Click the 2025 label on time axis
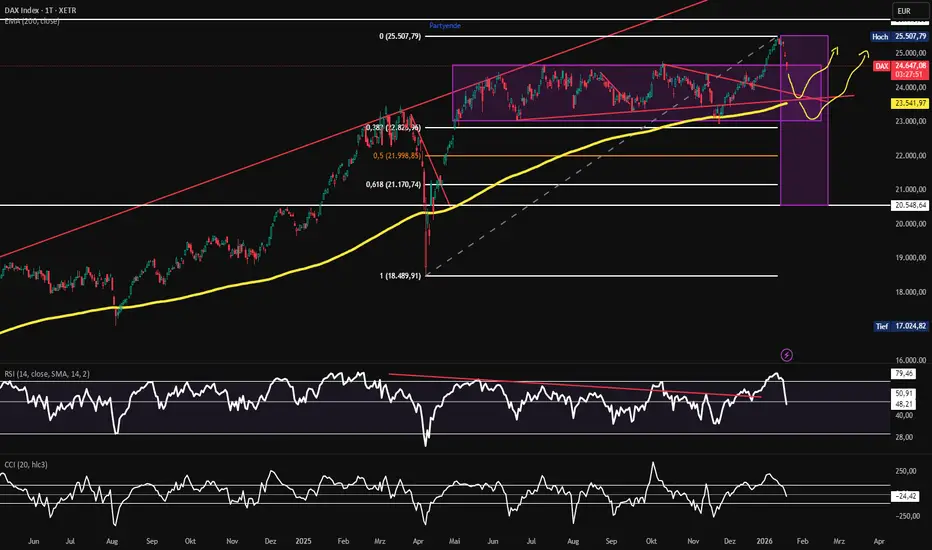This screenshot has width=932, height=550. 303,541
